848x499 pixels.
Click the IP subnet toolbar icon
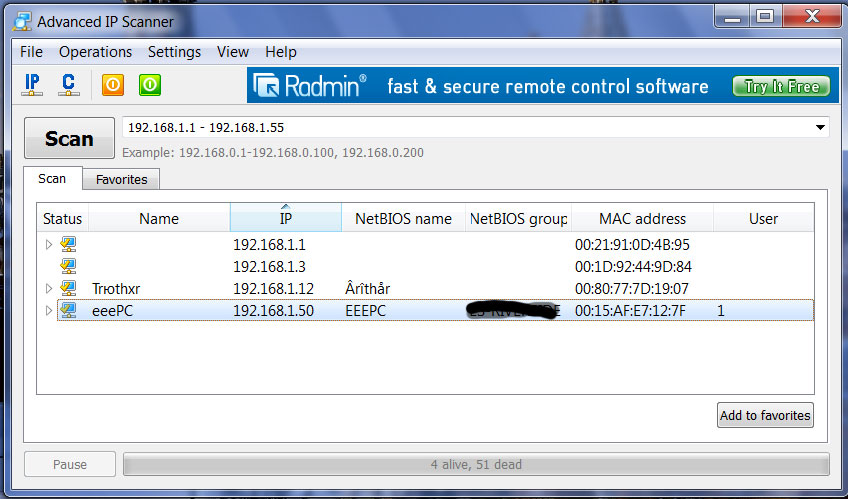click(32, 85)
